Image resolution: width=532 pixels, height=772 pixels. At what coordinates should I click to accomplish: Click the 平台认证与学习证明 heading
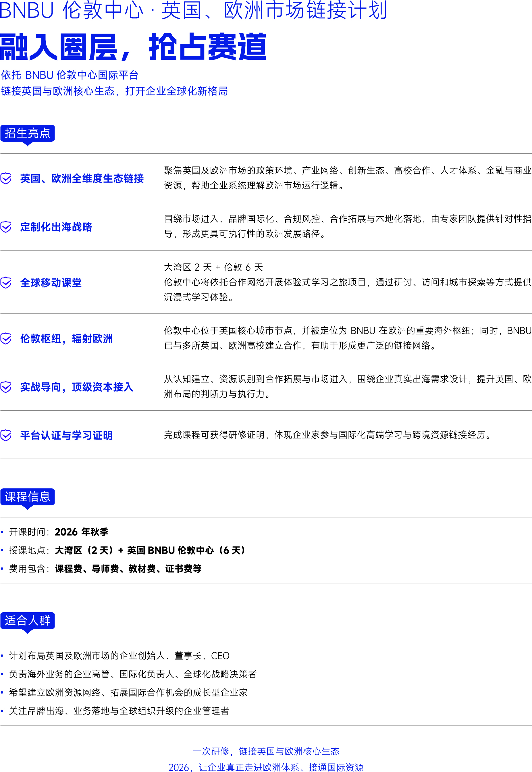(x=66, y=435)
